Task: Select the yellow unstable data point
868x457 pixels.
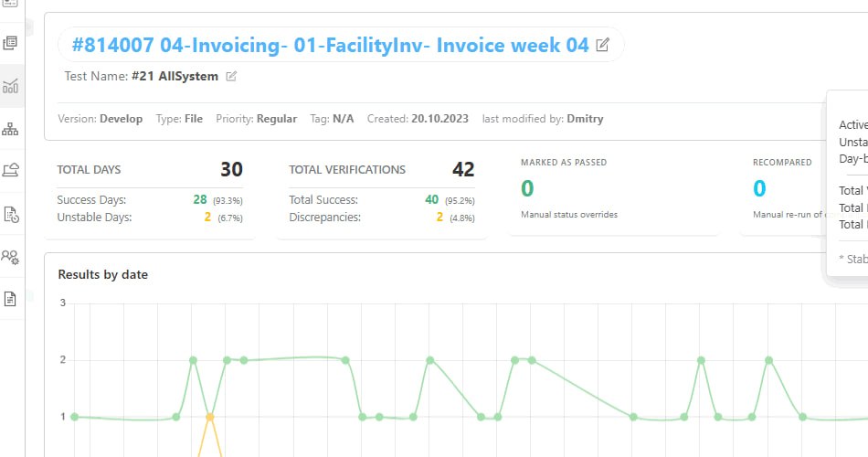Action: pos(210,417)
